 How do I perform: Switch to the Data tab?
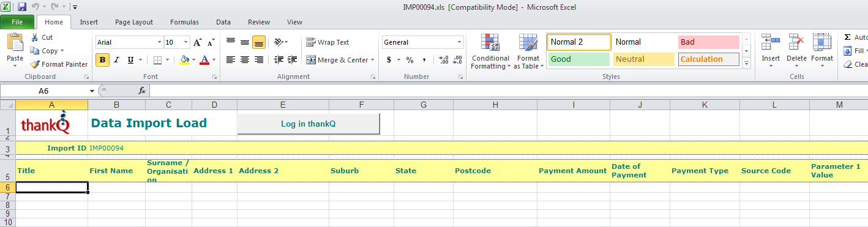coord(223,22)
